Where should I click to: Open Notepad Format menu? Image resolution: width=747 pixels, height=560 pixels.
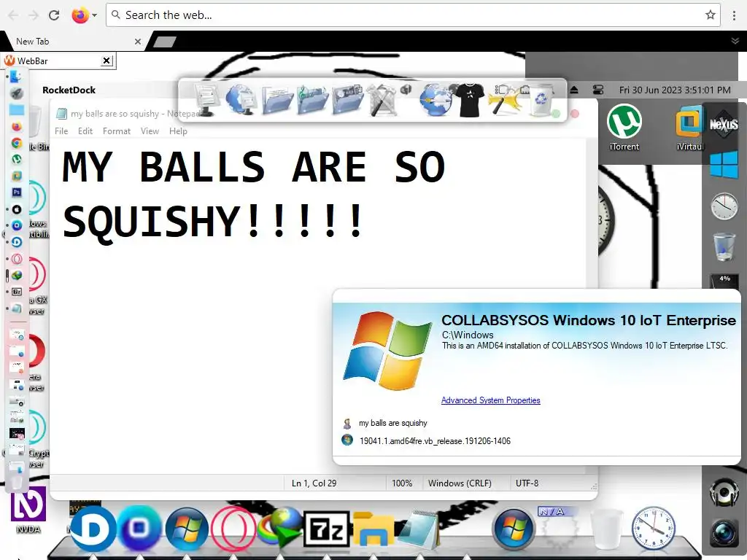point(117,131)
